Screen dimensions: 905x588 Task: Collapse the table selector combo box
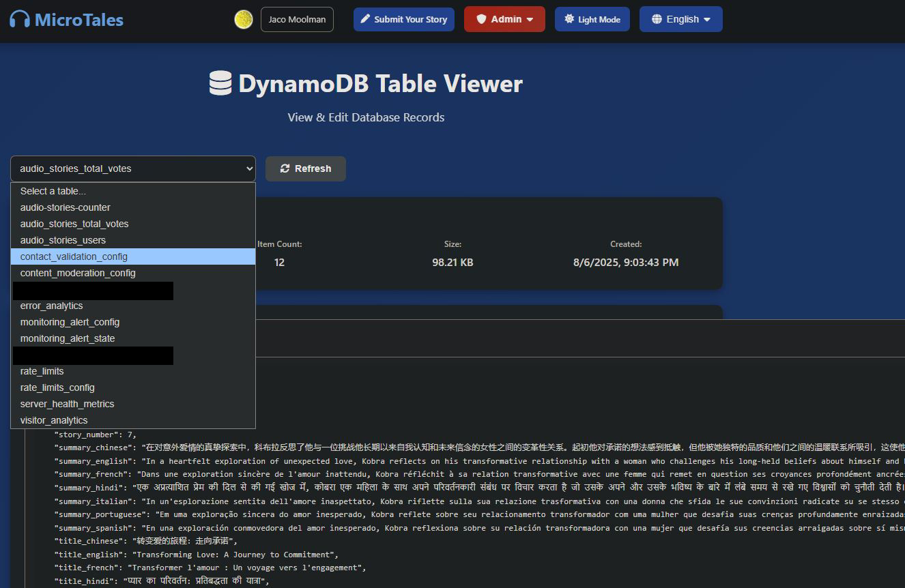(x=132, y=168)
